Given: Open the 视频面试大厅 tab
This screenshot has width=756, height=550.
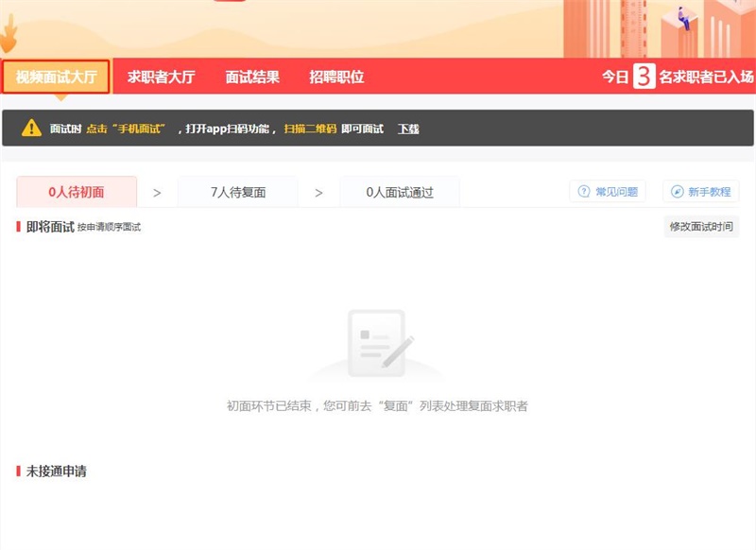Looking at the screenshot, I should pos(56,77).
